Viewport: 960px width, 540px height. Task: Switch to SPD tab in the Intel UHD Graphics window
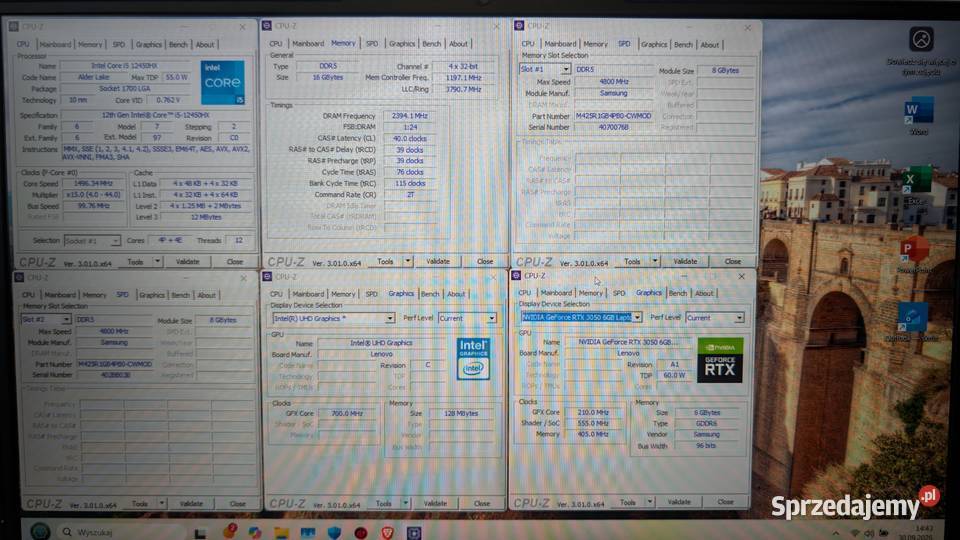[372, 294]
